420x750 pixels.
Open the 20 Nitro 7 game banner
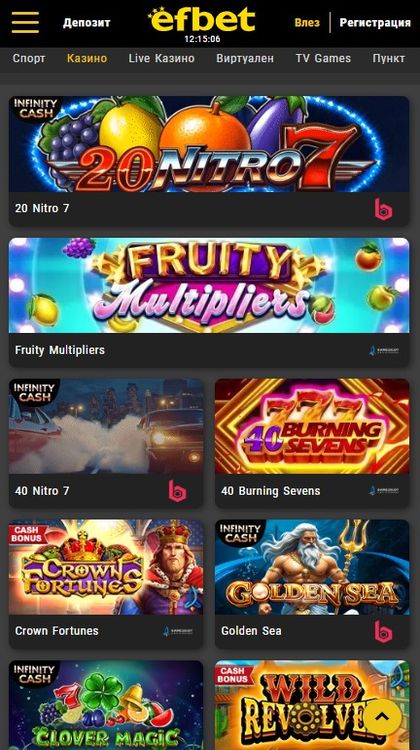(209, 144)
